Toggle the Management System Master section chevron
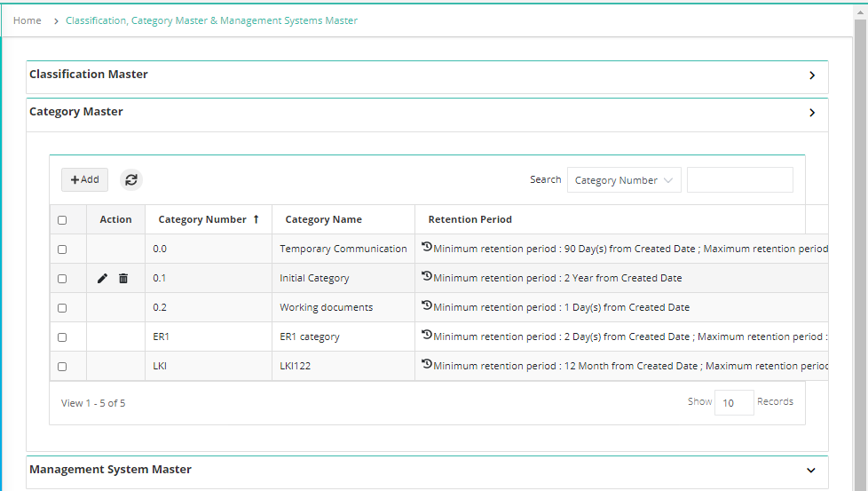Viewport: 868px width, 491px height. tap(811, 471)
